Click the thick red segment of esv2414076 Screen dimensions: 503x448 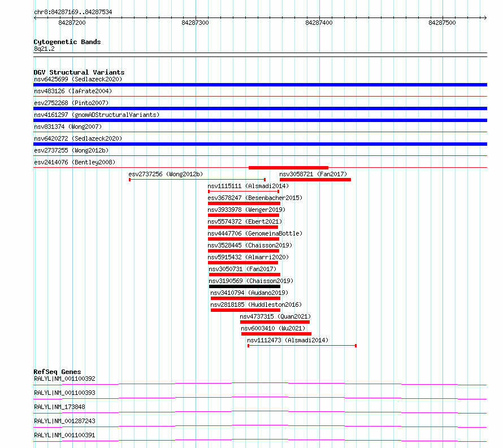(x=288, y=168)
